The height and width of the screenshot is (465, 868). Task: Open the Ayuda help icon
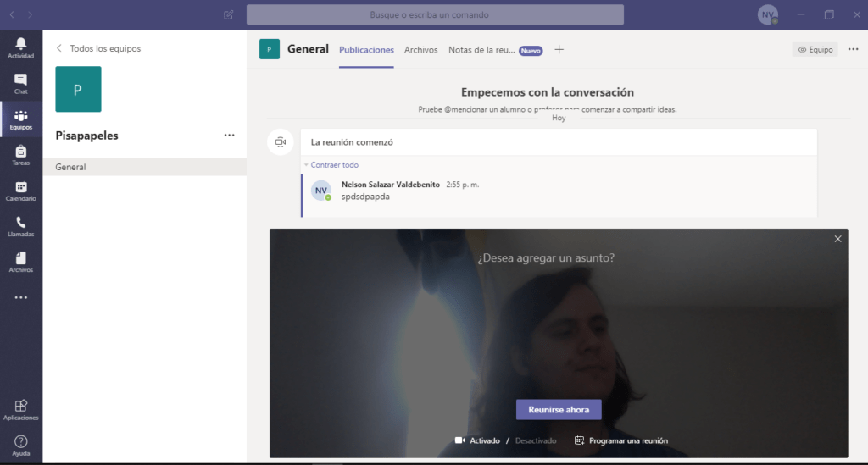coord(20,446)
